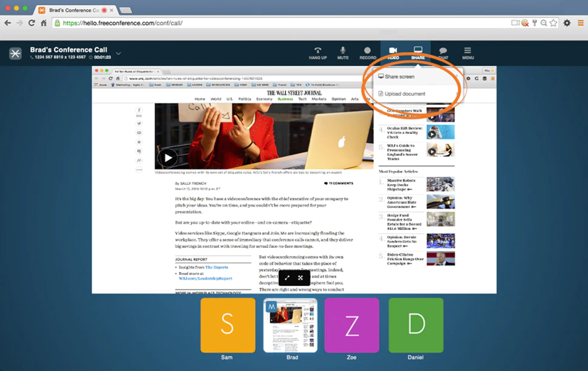This screenshot has height=371, width=588.
Task: Bookmark the page with the star icon
Action: click(553, 22)
